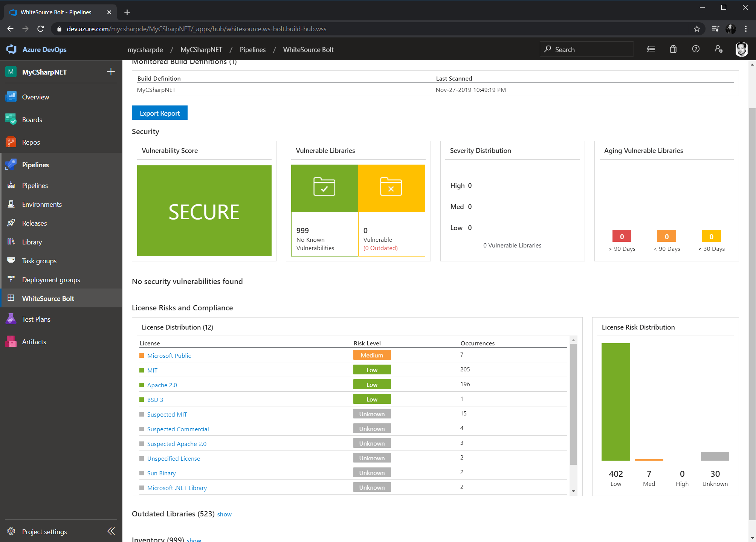The height and width of the screenshot is (542, 756).
Task: Open the Marketplace shopping bag icon
Action: pyautogui.click(x=673, y=49)
